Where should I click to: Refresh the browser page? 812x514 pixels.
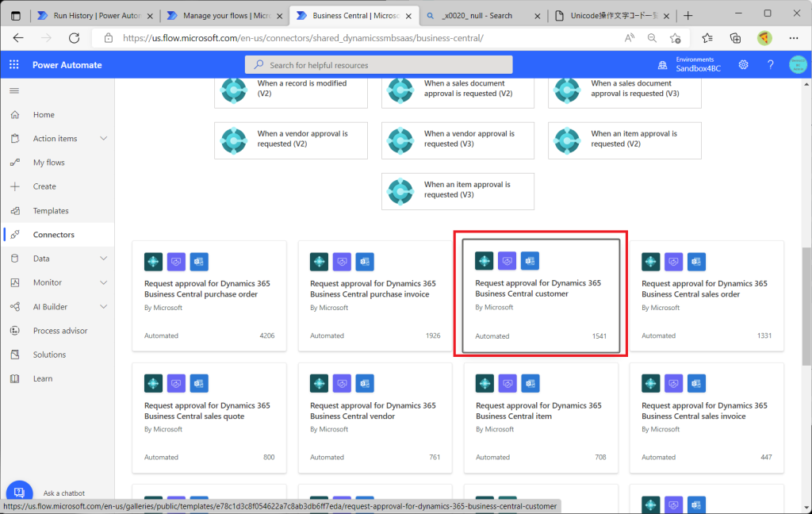coord(74,38)
